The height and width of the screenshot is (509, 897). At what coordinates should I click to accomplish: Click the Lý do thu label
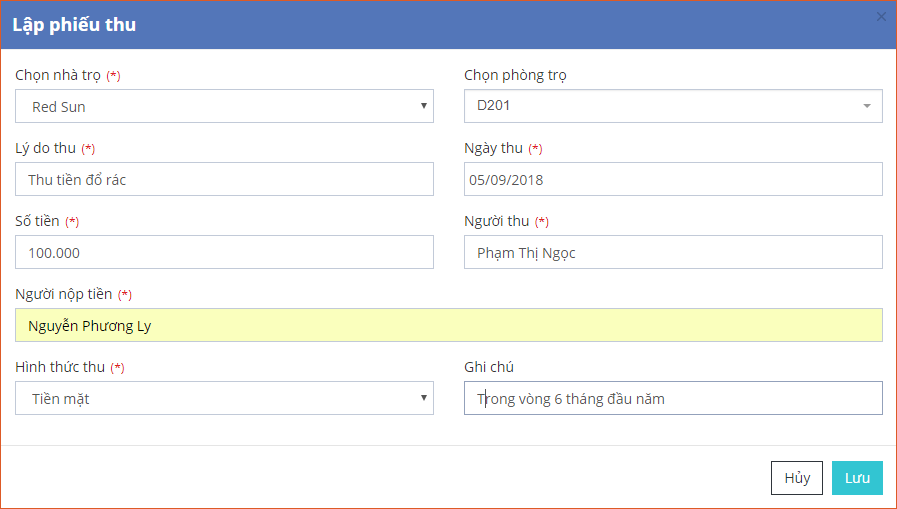[x=46, y=148]
